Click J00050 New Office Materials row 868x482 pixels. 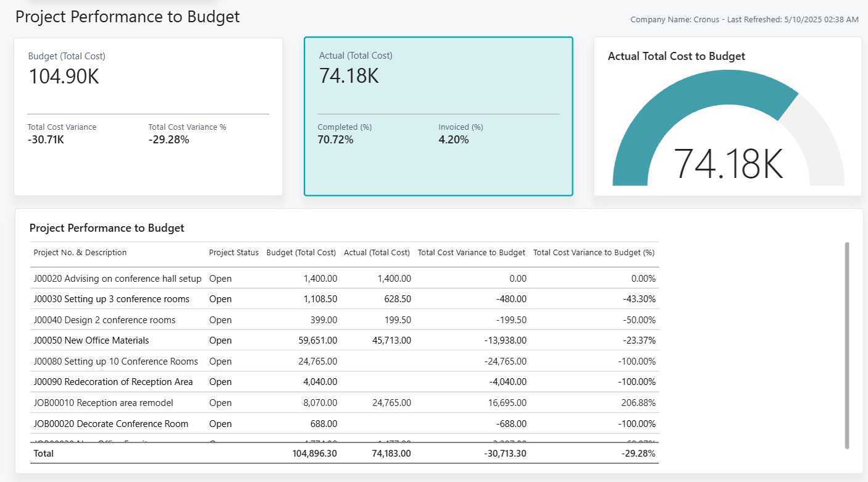click(91, 340)
